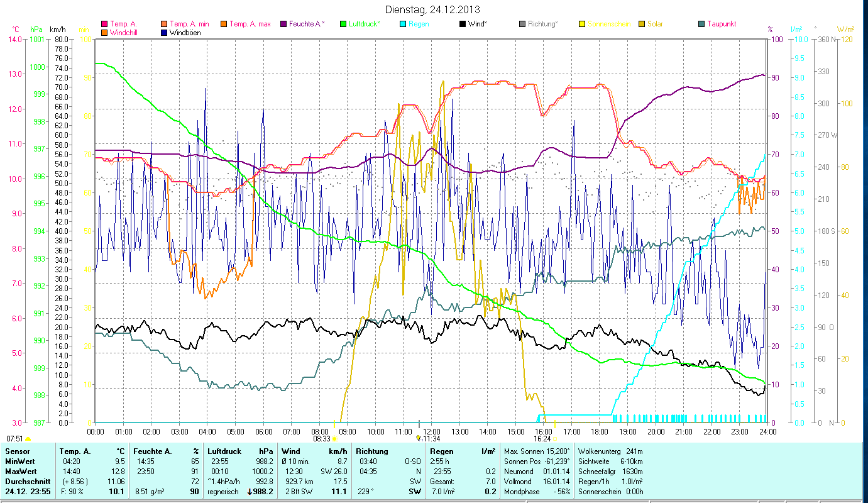868x503 pixels.
Task: Click the bold current temperature "10.1"
Action: click(117, 492)
